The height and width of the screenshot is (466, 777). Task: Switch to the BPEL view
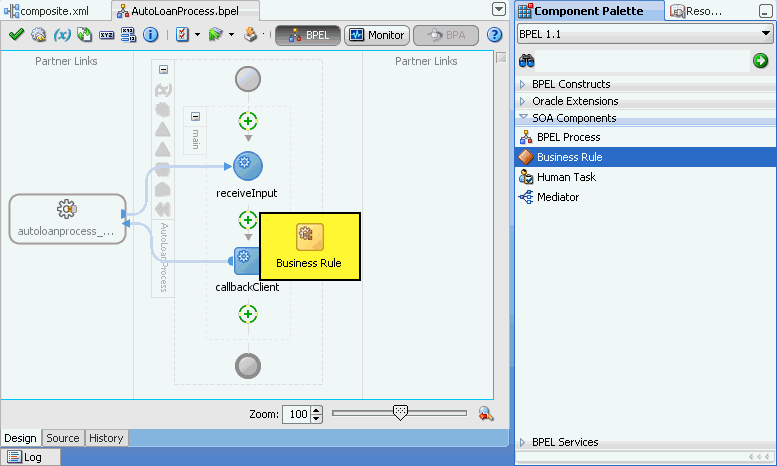pos(308,35)
